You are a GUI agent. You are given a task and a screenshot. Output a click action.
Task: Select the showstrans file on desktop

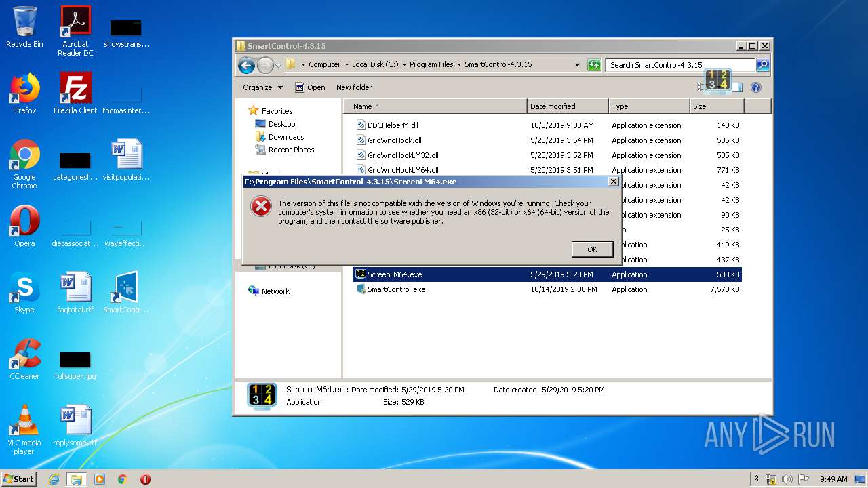coord(126,33)
